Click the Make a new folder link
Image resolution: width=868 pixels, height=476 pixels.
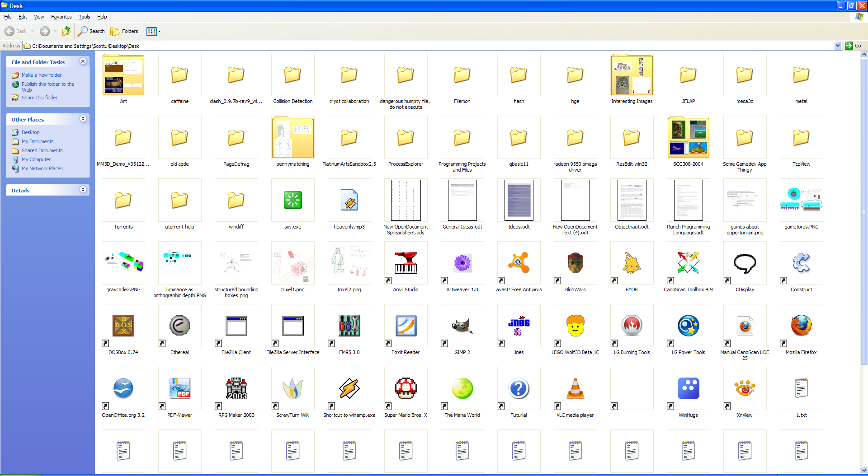tap(42, 75)
